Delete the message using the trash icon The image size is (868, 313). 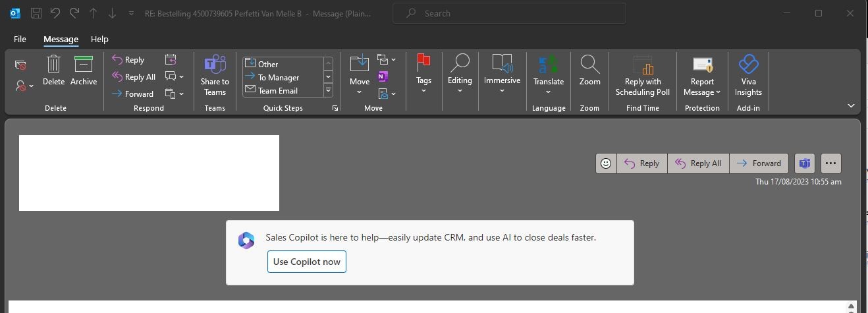(x=53, y=71)
